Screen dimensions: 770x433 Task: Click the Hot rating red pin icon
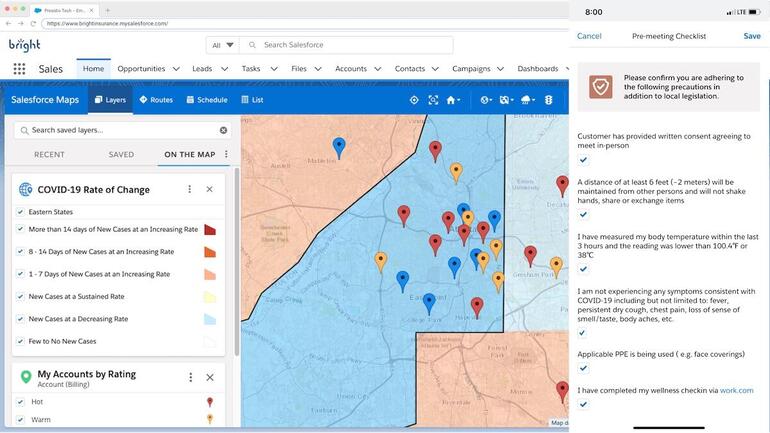(210, 402)
